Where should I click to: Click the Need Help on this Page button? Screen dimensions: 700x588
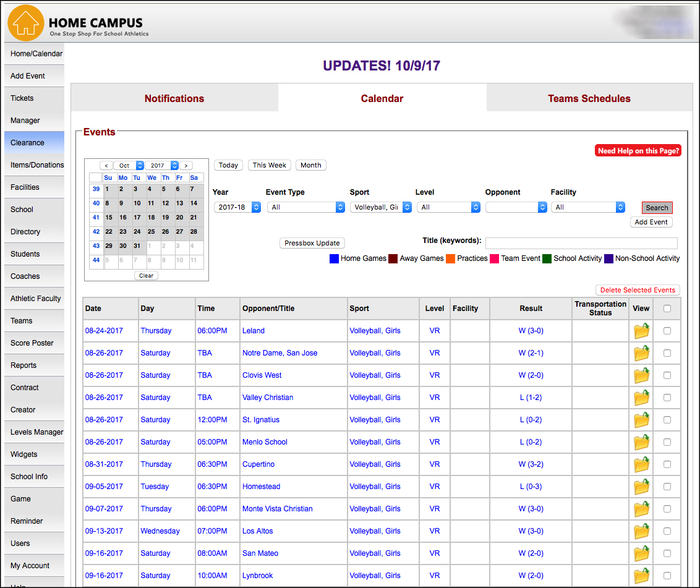tap(638, 151)
